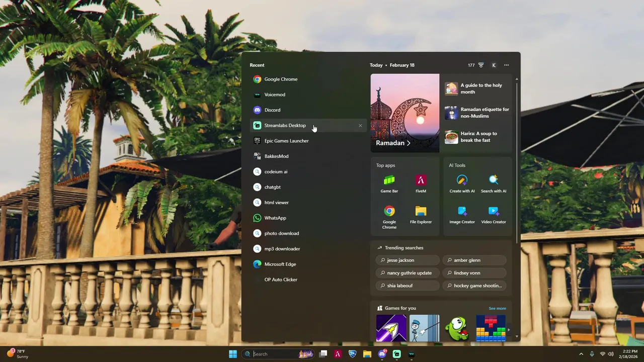Launch Voicemod from the Recent list
Viewport: 644px width, 362px height.
click(x=307, y=95)
